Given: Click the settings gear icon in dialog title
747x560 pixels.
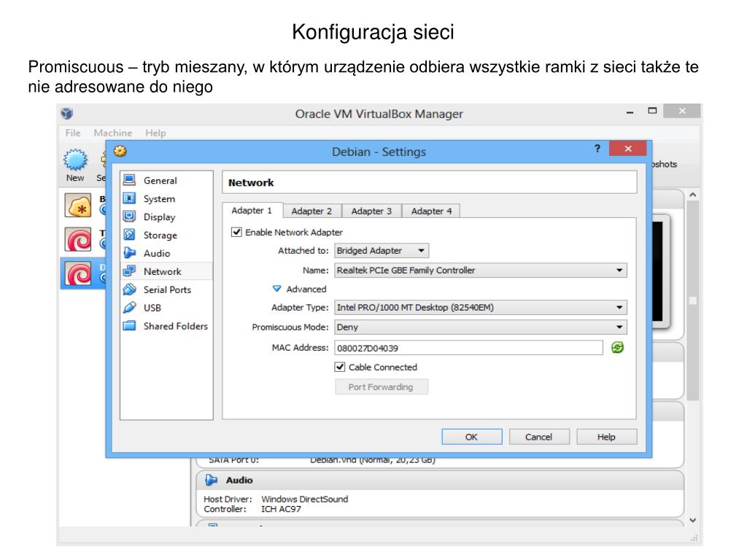Looking at the screenshot, I should point(120,151).
